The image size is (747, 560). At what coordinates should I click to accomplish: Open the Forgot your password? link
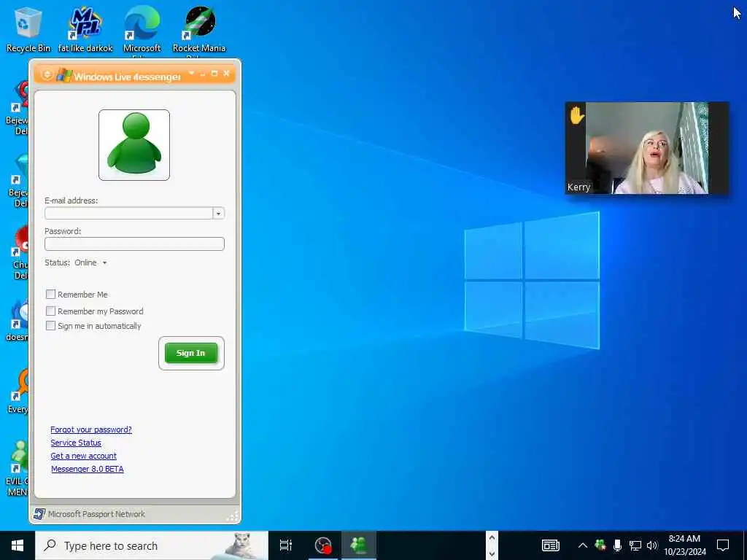point(91,429)
